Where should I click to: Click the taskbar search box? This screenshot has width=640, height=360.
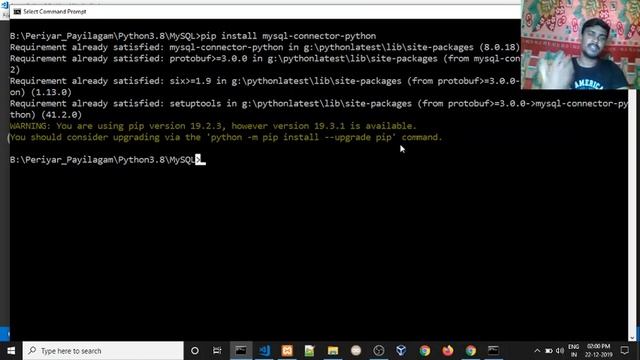[x=103, y=351]
